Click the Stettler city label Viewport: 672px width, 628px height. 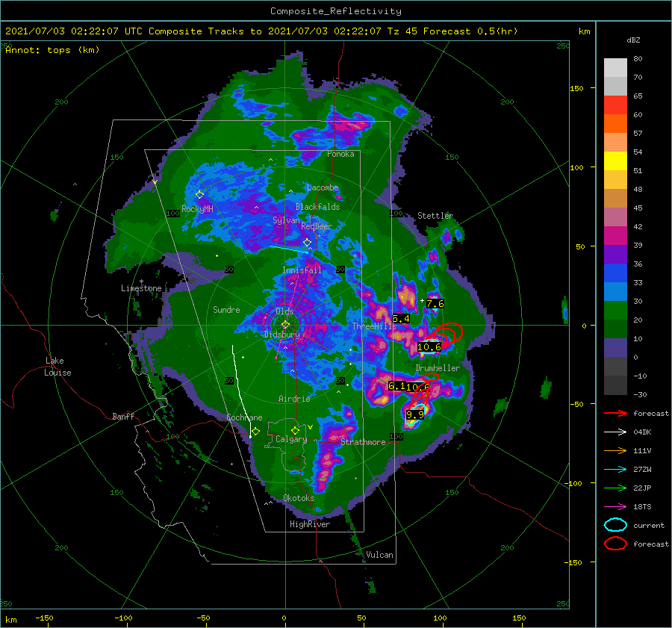tap(435, 216)
